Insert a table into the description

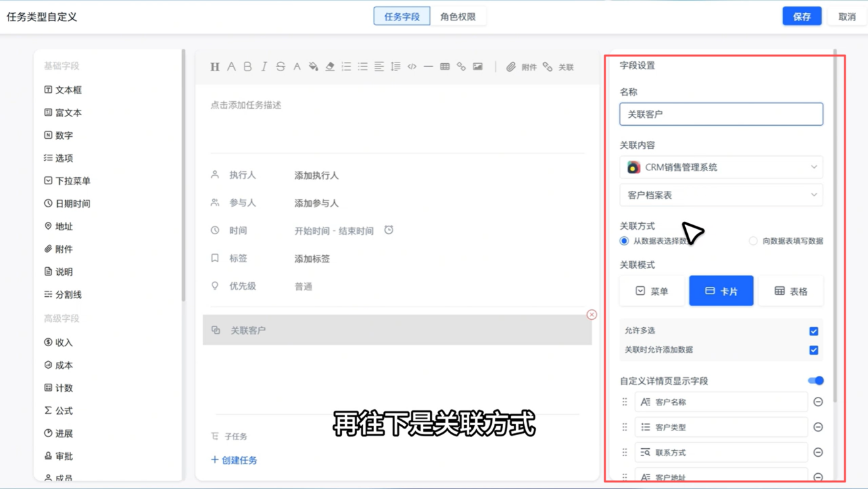point(445,66)
